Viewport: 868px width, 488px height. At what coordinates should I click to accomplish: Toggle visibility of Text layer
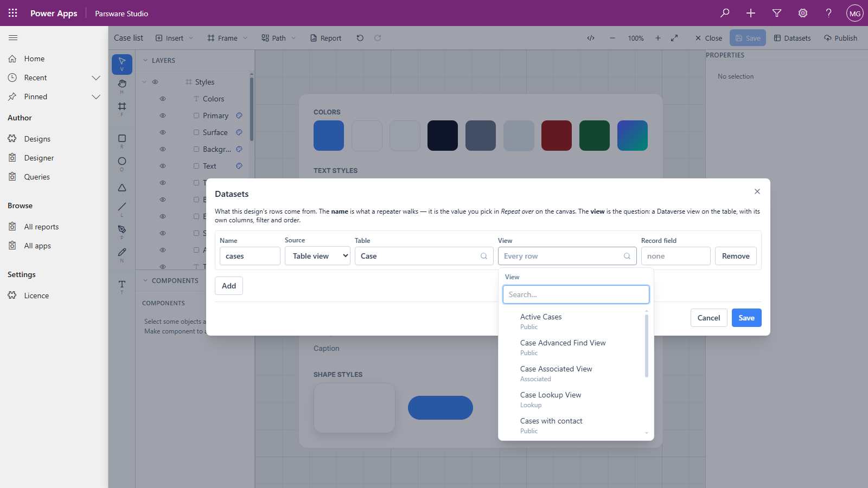[x=163, y=166]
